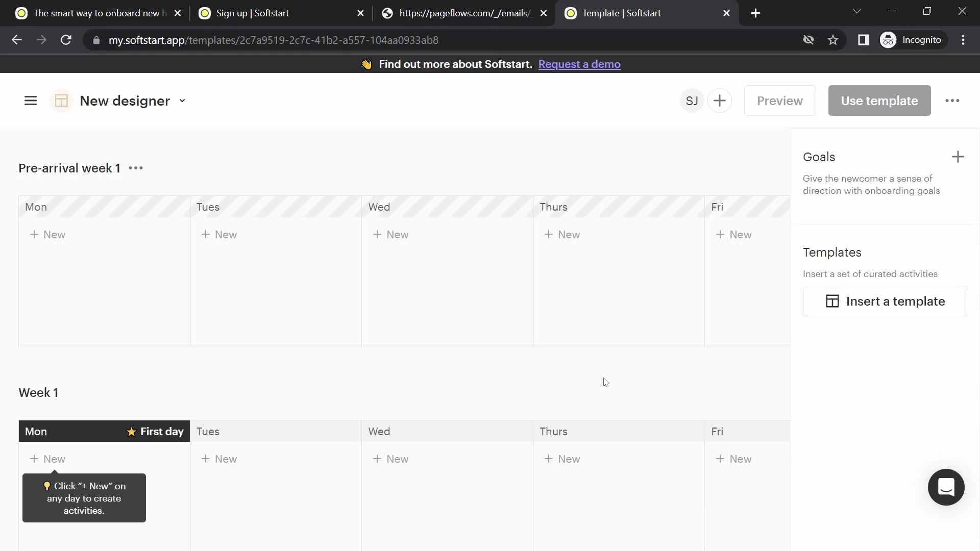Open a new browser tab

[x=755, y=13]
